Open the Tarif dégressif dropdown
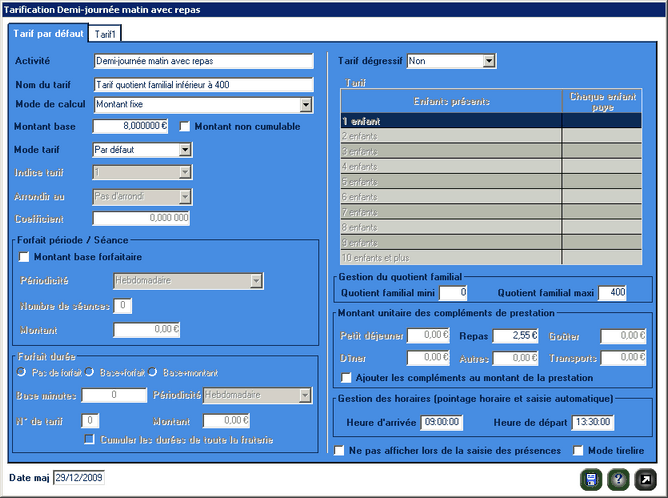This screenshot has height=498, width=668. pos(489,61)
